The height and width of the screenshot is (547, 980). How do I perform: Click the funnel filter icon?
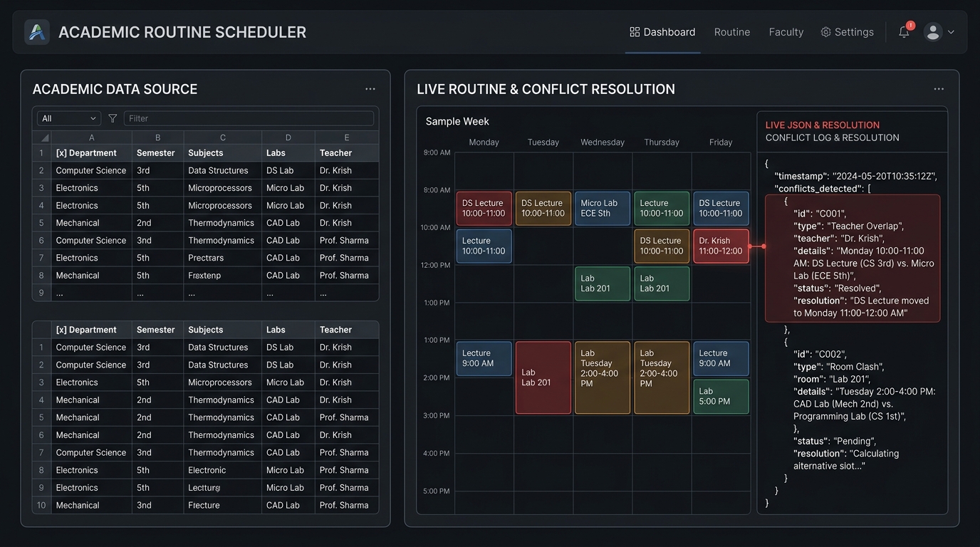(x=113, y=118)
